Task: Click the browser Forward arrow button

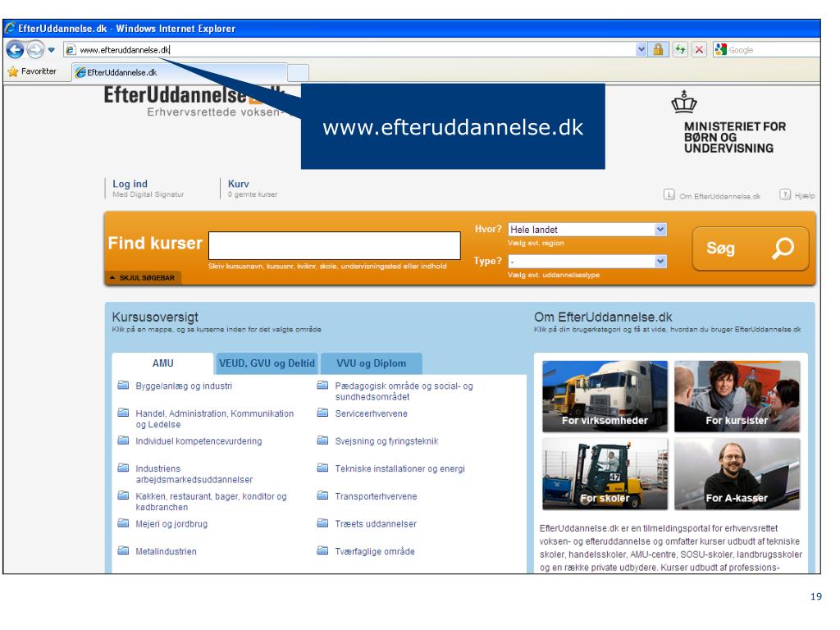Action: [35, 50]
